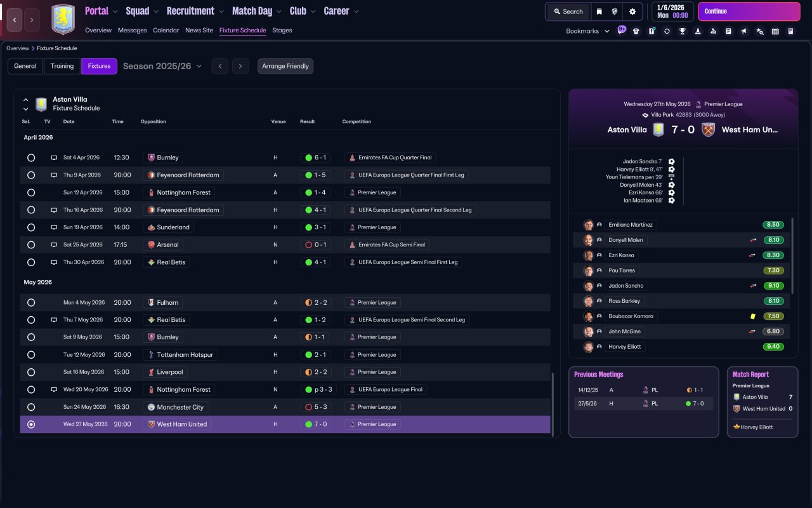The height and width of the screenshot is (508, 812).
Task: Click the penalty icon beside Youri Tielemans
Action: [x=671, y=177]
